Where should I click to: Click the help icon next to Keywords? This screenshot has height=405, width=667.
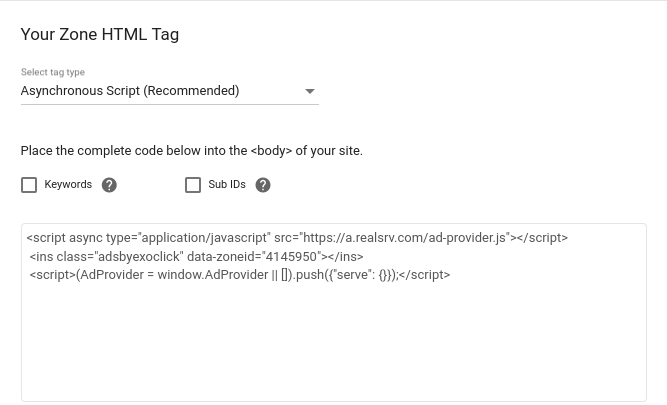coord(110,185)
